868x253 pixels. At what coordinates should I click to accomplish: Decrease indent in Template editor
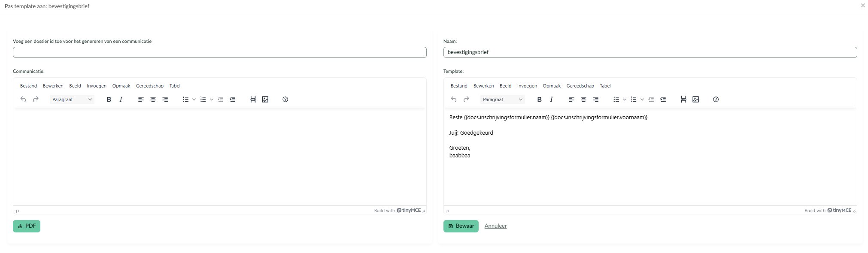[x=651, y=99]
